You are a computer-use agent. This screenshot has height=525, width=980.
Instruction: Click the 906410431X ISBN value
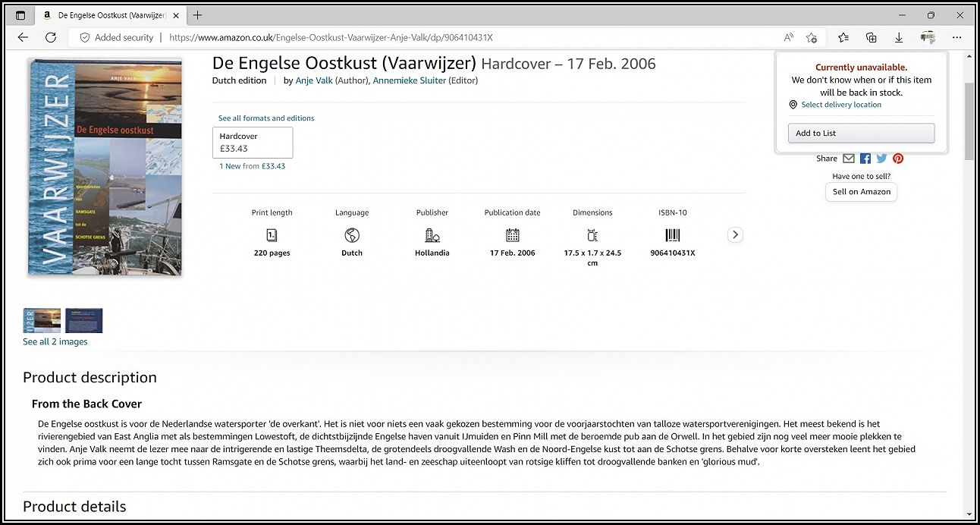pos(673,253)
